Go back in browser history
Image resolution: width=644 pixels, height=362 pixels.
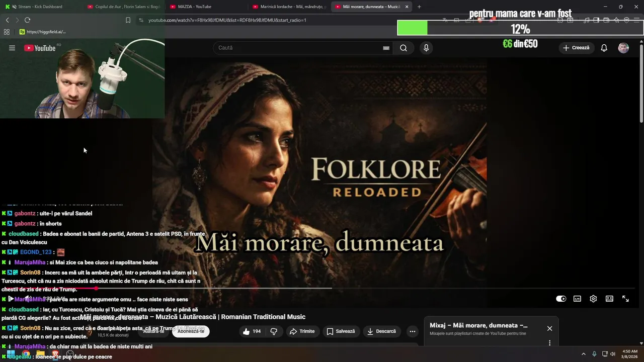coord(7,20)
